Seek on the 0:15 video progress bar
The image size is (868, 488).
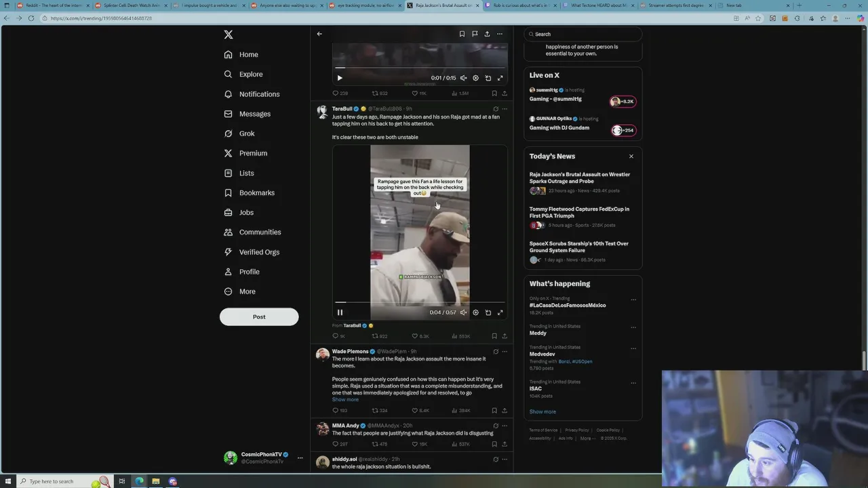[420, 68]
